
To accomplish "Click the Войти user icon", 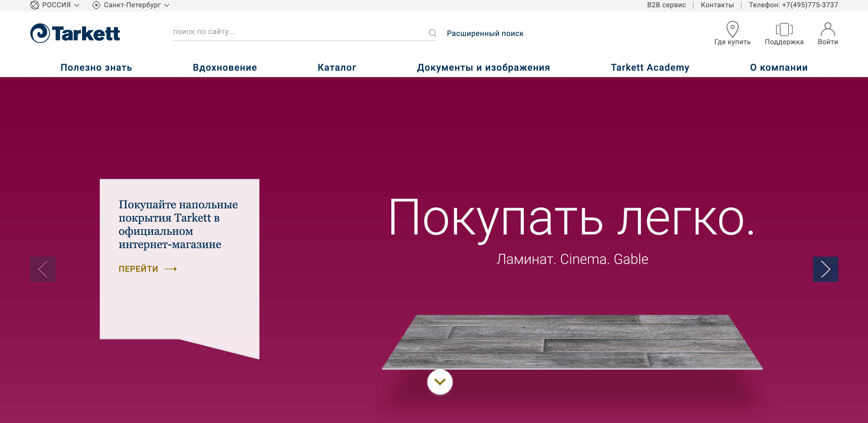I will (827, 29).
